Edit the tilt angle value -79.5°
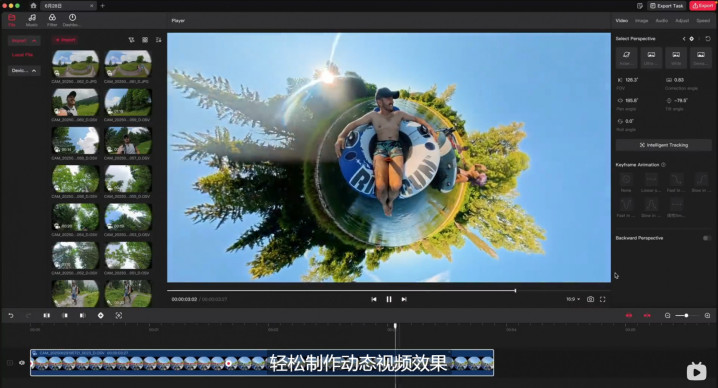The image size is (718, 388). pos(681,100)
